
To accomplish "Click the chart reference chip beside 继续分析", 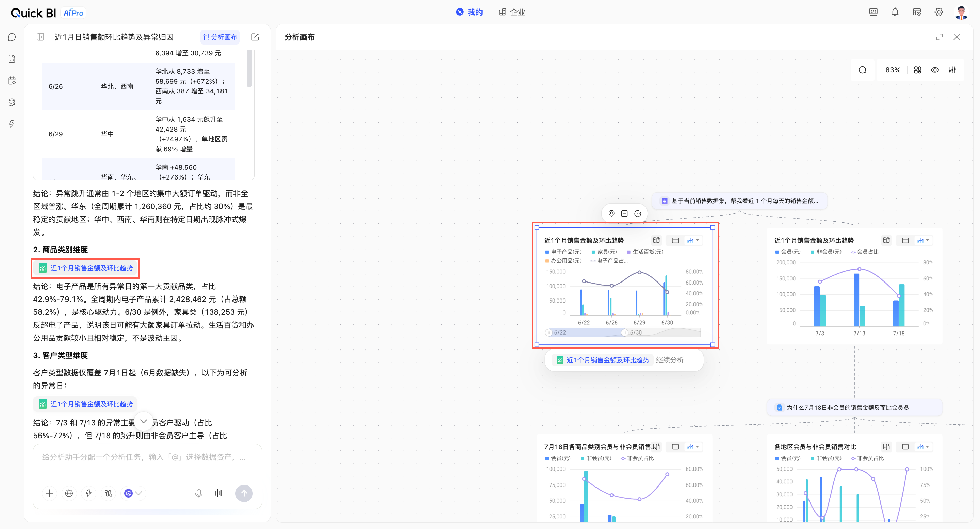I will 603,360.
